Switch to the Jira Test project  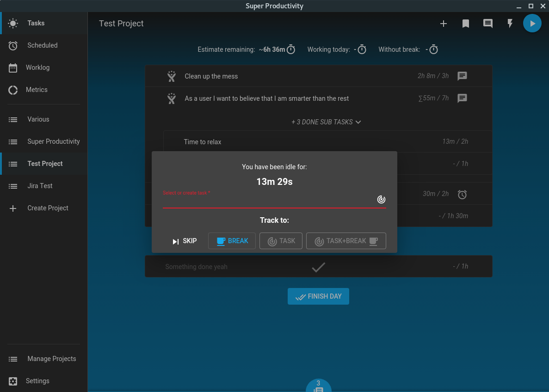44,186
